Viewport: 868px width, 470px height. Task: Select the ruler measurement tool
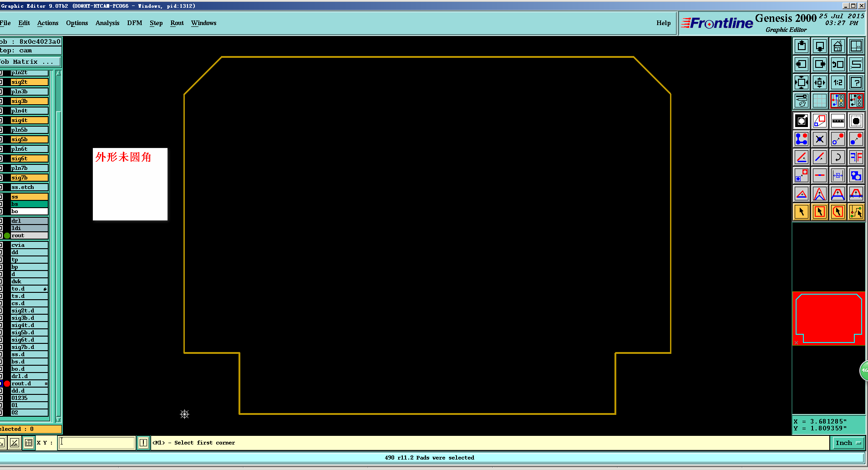(x=838, y=121)
